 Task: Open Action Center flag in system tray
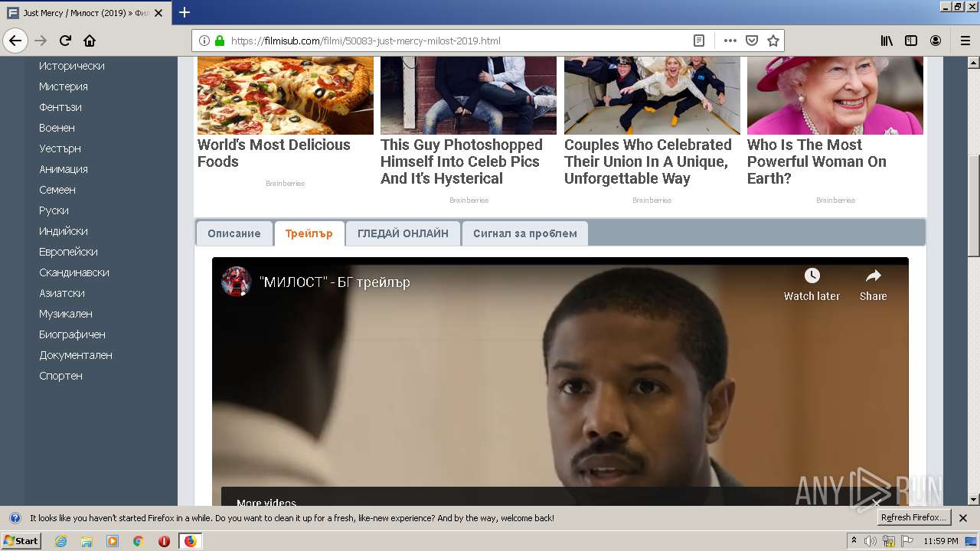click(907, 541)
